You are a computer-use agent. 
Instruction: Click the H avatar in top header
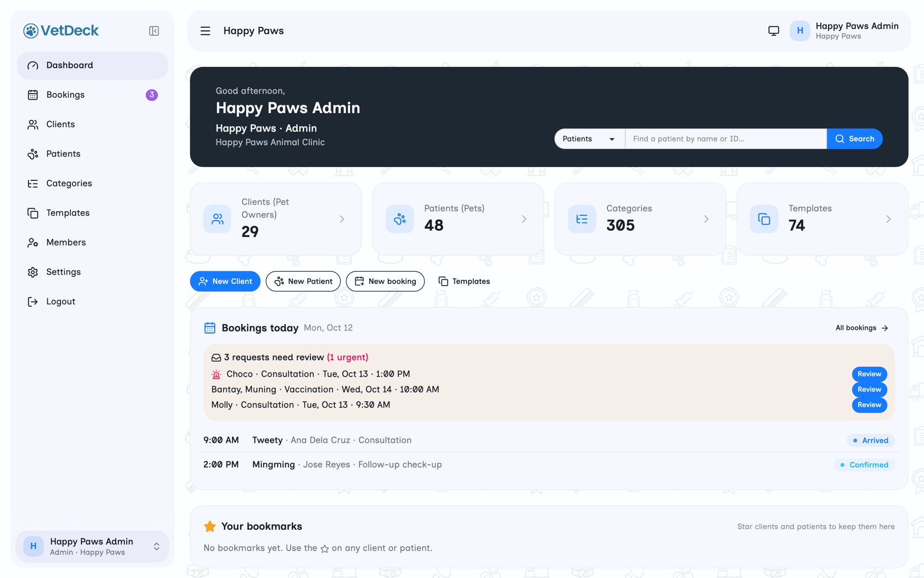tap(800, 31)
